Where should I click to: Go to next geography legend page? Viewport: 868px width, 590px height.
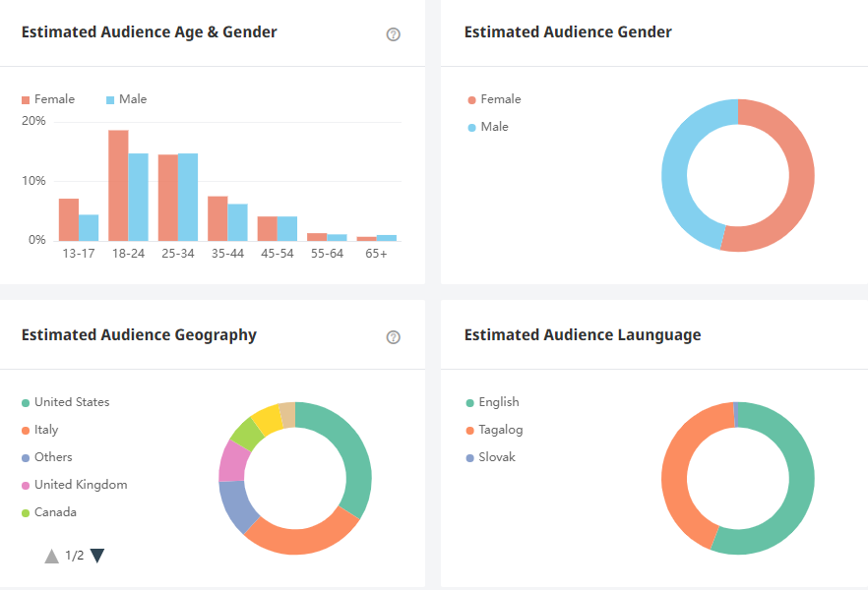coord(97,556)
